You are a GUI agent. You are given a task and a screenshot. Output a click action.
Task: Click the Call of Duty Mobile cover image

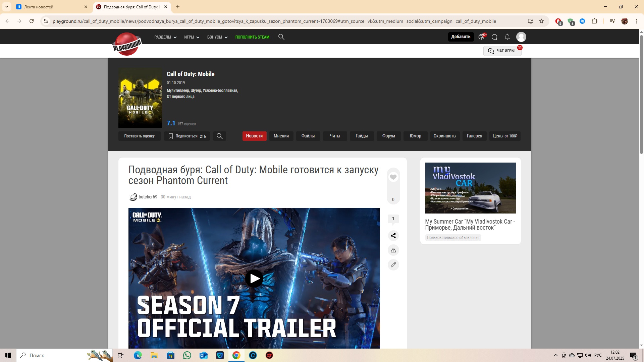tap(140, 98)
